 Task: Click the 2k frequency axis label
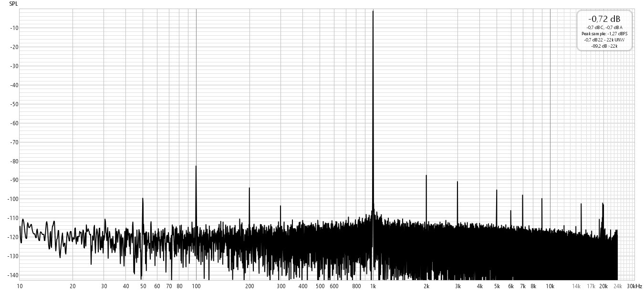[x=426, y=286]
